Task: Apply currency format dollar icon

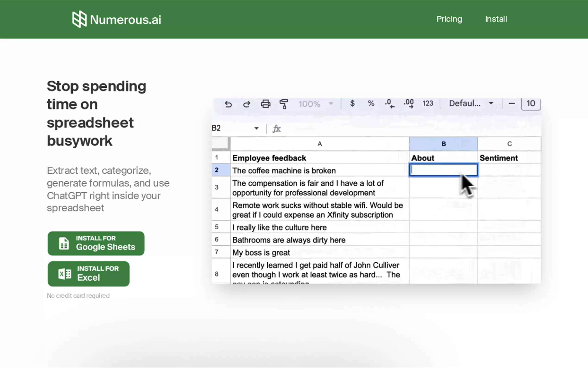Action: [x=352, y=103]
